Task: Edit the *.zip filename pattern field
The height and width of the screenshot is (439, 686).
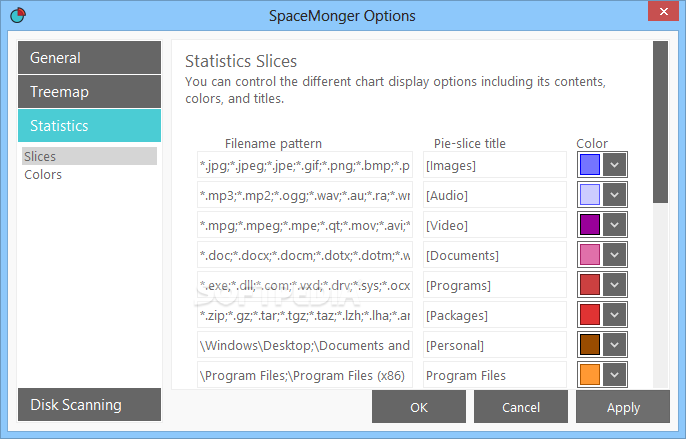Action: (305, 315)
